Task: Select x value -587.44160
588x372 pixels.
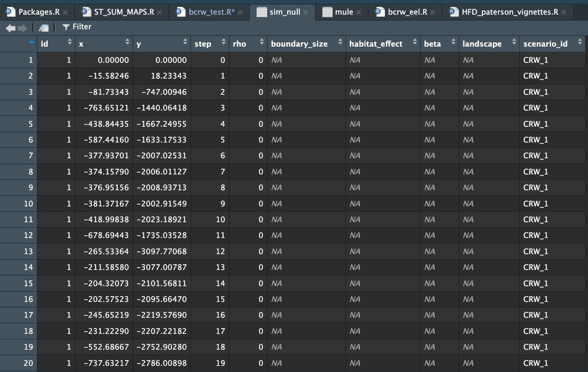Action: pyautogui.click(x=106, y=140)
